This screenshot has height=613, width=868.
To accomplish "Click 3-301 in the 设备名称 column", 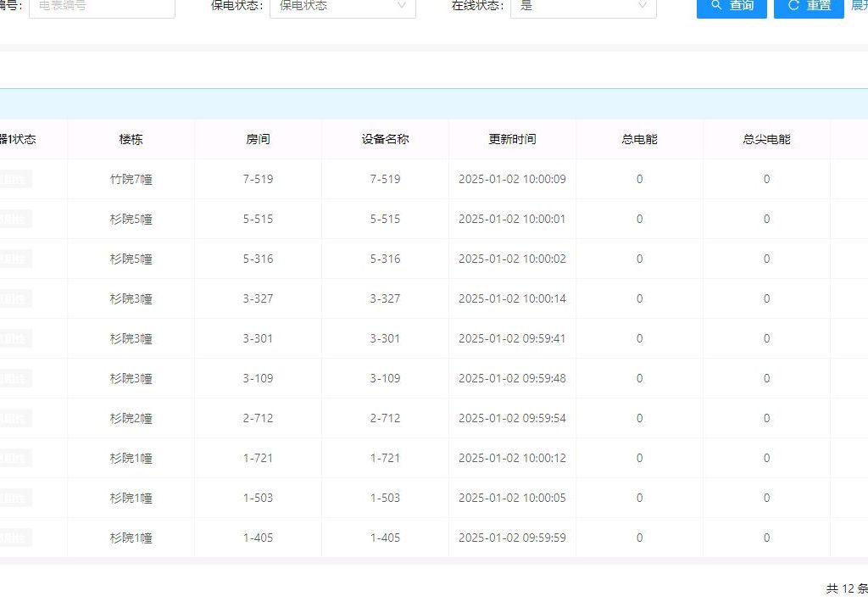I will coord(386,339).
